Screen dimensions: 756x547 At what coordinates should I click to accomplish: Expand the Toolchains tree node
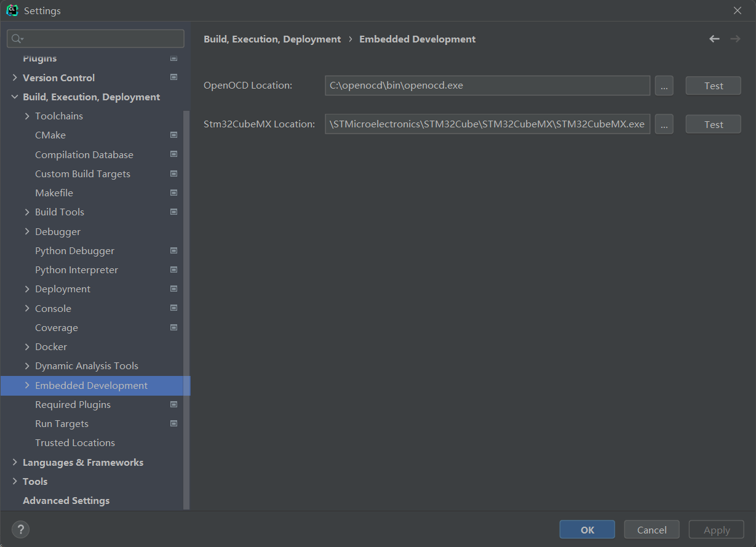point(27,116)
